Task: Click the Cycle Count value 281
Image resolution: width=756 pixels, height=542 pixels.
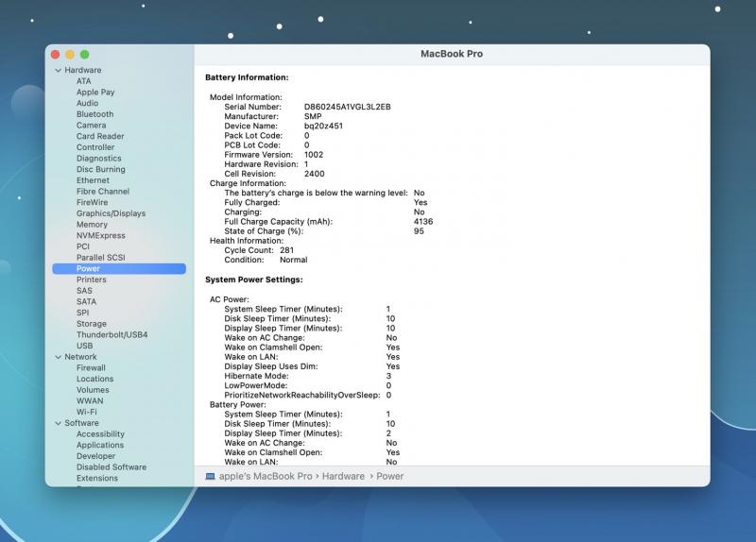Action: (286, 250)
